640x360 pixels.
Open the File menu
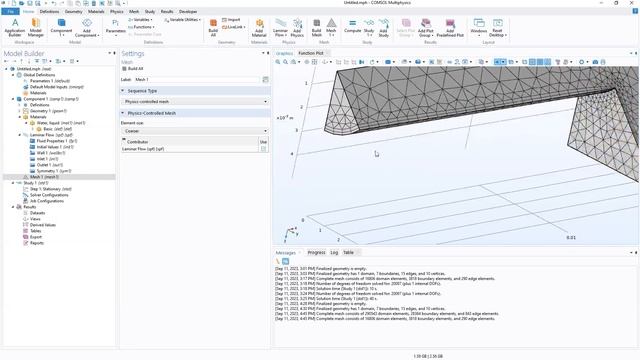click(x=10, y=11)
